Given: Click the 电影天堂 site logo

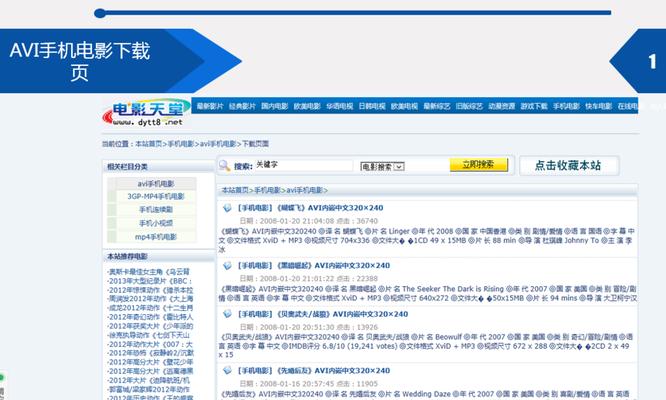Looking at the screenshot, I should tap(146, 113).
